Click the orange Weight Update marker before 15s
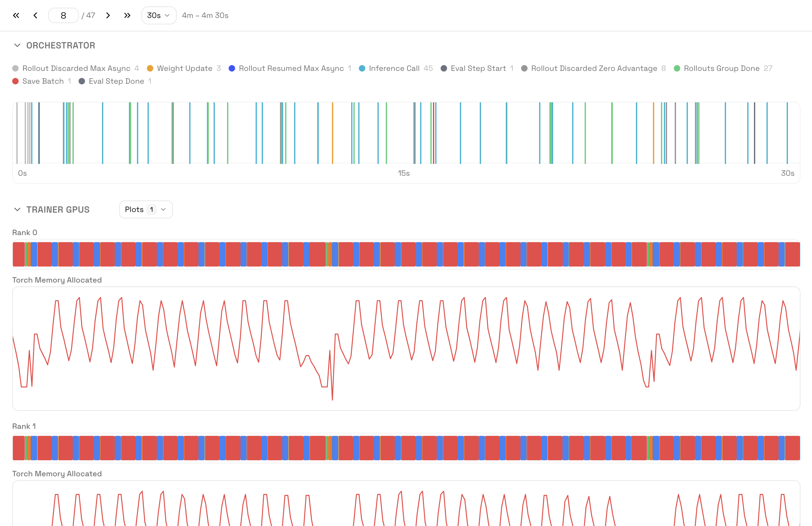The image size is (812, 526). [x=333, y=133]
